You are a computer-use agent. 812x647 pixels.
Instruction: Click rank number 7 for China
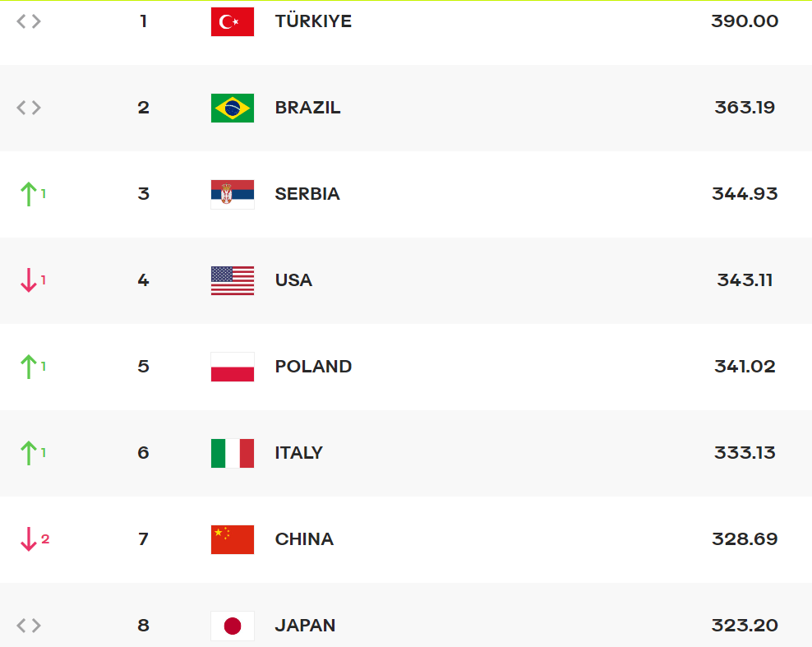coord(143,539)
